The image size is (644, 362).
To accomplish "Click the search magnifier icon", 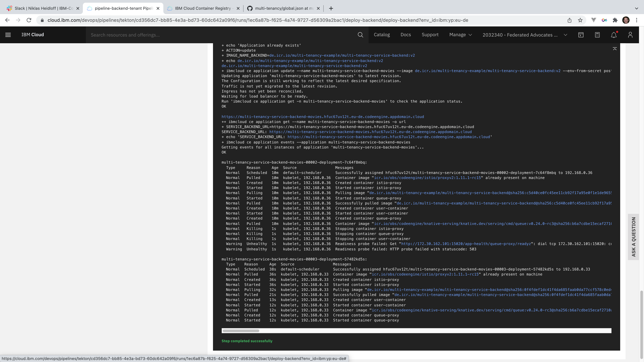I will point(360,35).
